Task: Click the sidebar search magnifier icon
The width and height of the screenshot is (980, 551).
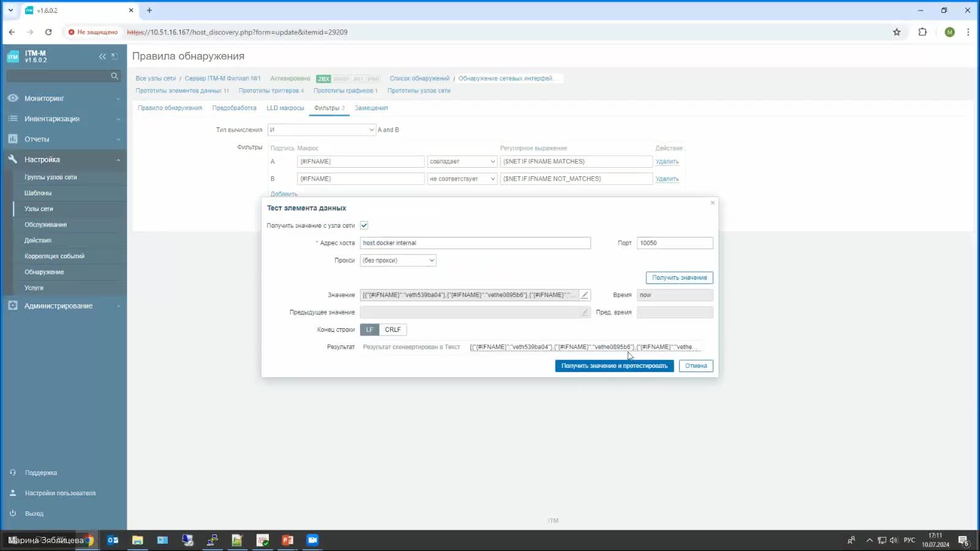Action: point(115,76)
